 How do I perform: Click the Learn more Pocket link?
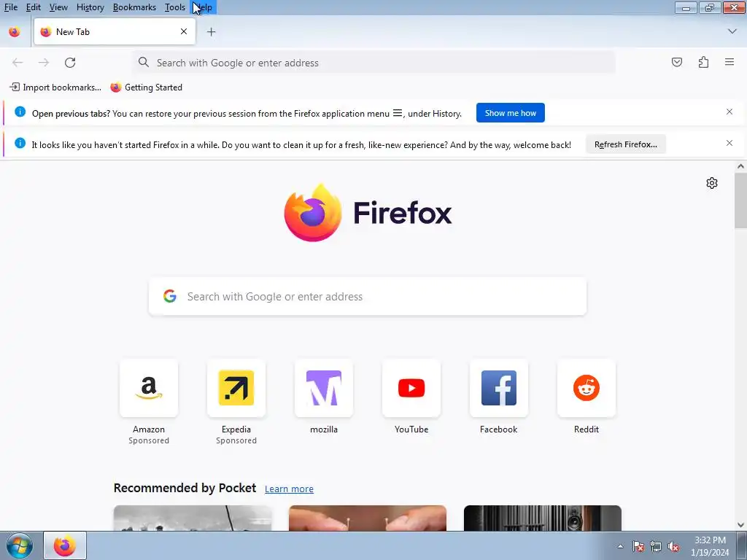pyautogui.click(x=289, y=489)
